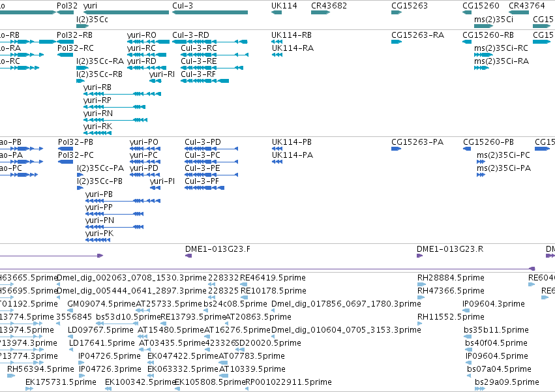Click protein Cul-3-PD
The image size is (555, 392).
point(211,149)
